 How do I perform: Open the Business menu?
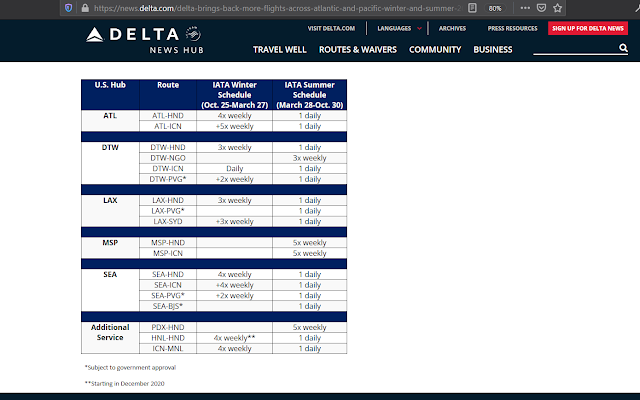493,49
